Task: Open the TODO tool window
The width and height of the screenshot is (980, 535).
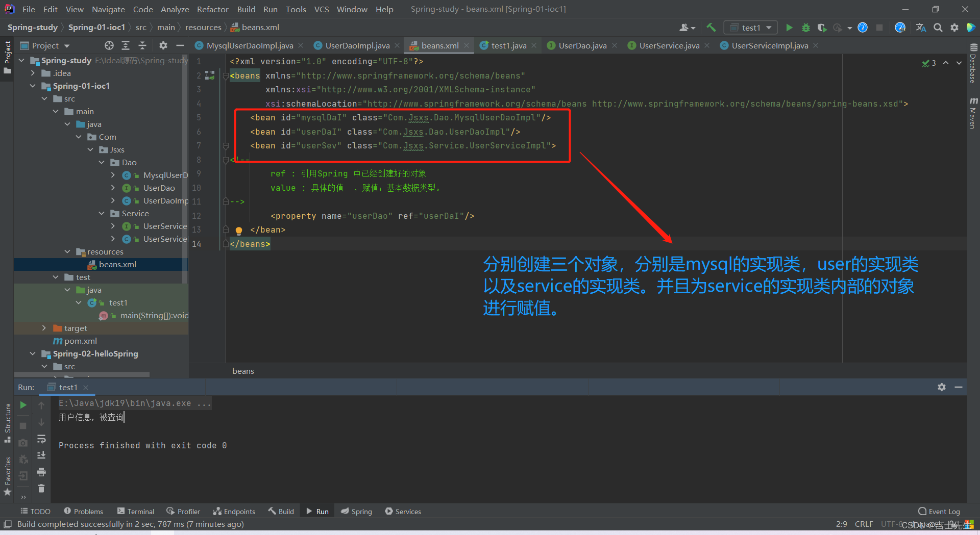Action: tap(36, 511)
